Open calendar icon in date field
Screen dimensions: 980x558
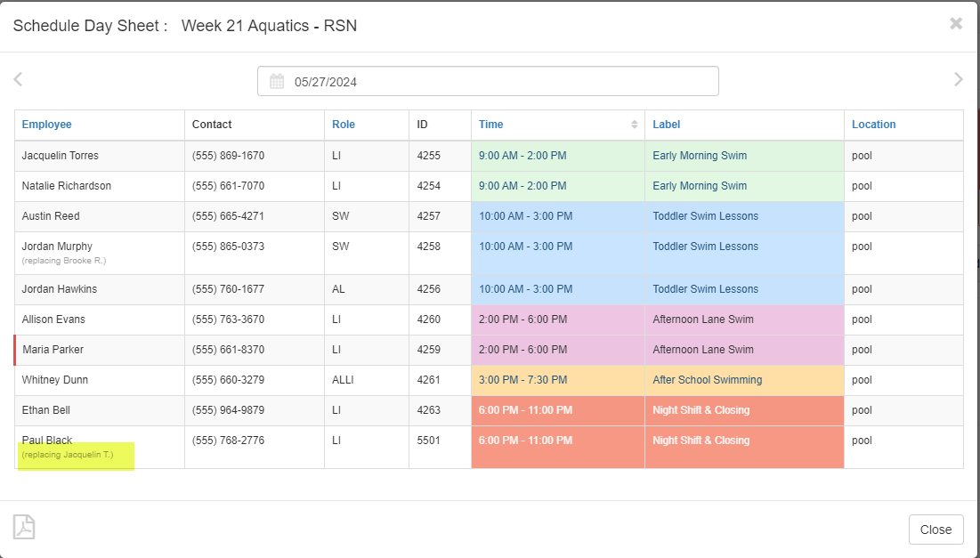(x=277, y=81)
